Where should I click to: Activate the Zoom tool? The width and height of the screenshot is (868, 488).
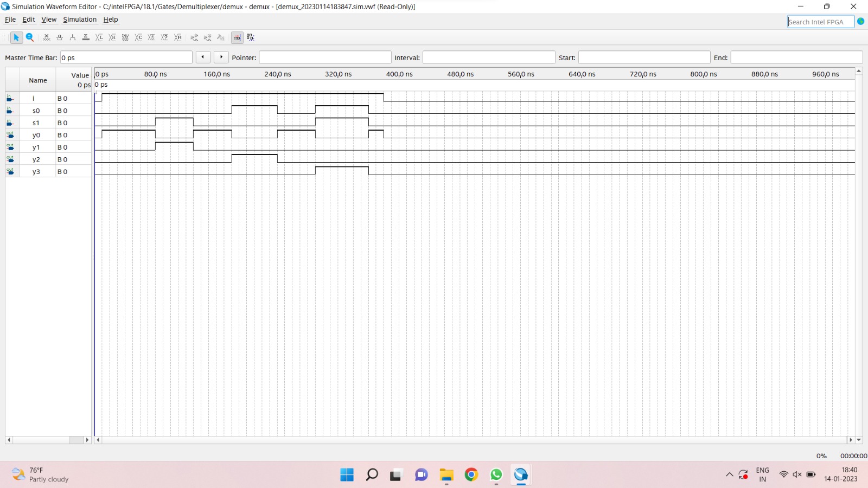coord(30,37)
